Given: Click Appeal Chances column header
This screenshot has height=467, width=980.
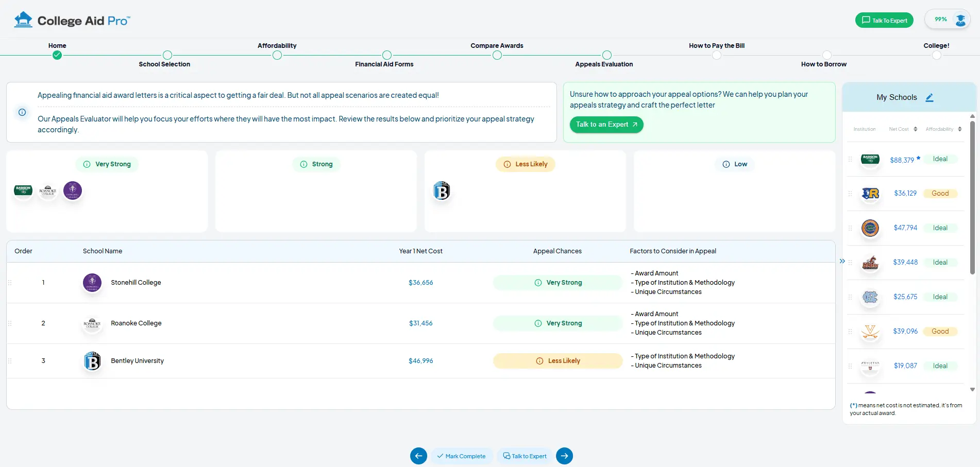Looking at the screenshot, I should tap(557, 251).
